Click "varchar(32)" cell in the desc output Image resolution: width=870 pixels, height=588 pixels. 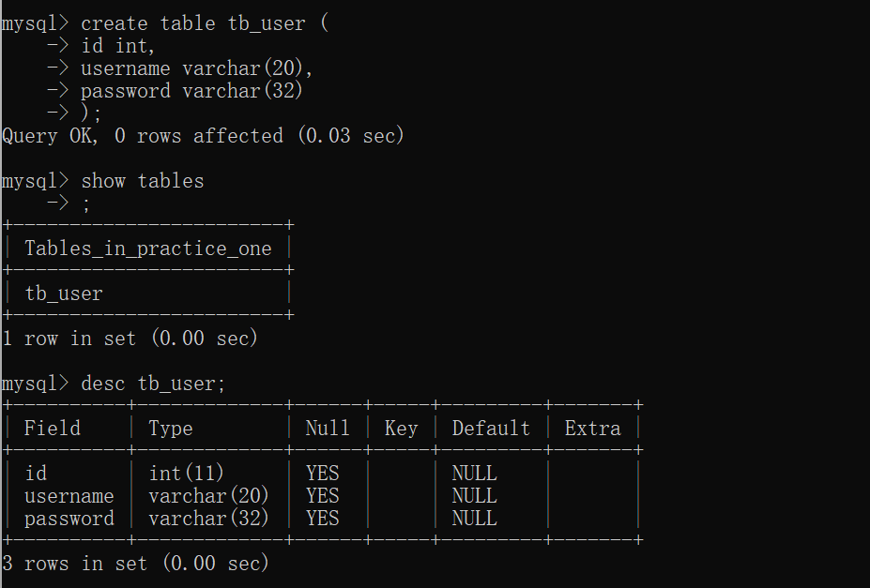click(x=208, y=519)
